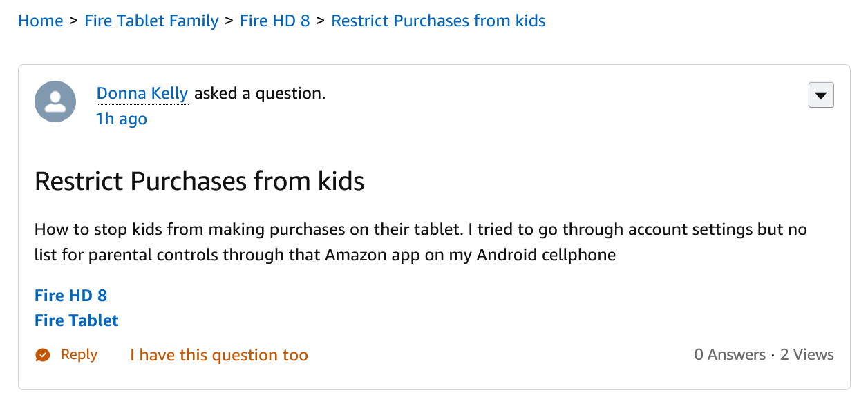The width and height of the screenshot is (868, 404).
Task: Click the asked a question text
Action: click(259, 93)
